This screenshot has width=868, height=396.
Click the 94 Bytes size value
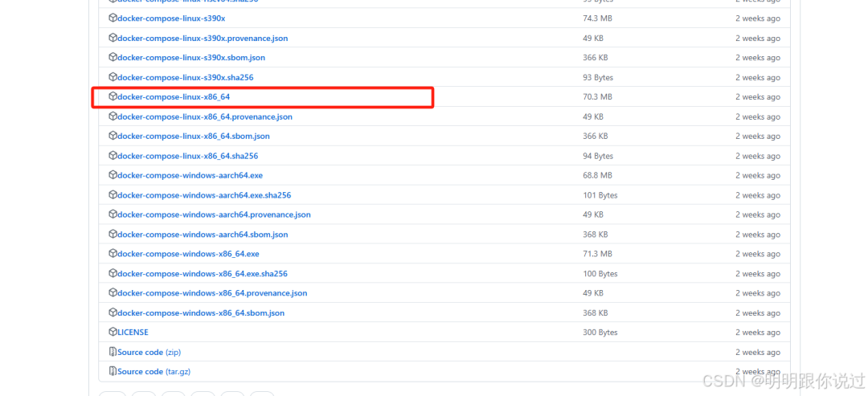click(x=598, y=156)
